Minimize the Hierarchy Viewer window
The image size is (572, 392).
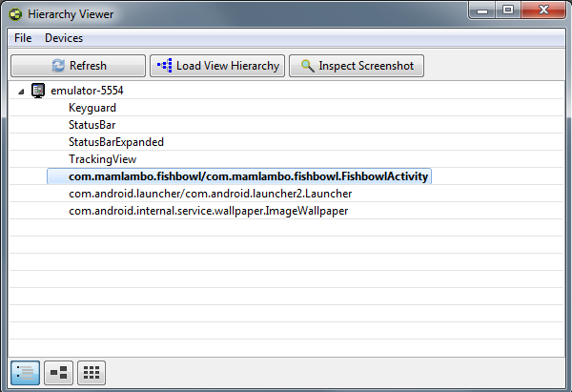pyautogui.click(x=481, y=10)
